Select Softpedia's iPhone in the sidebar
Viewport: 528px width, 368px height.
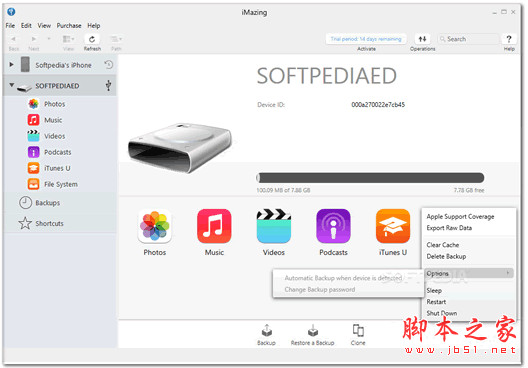[63, 65]
